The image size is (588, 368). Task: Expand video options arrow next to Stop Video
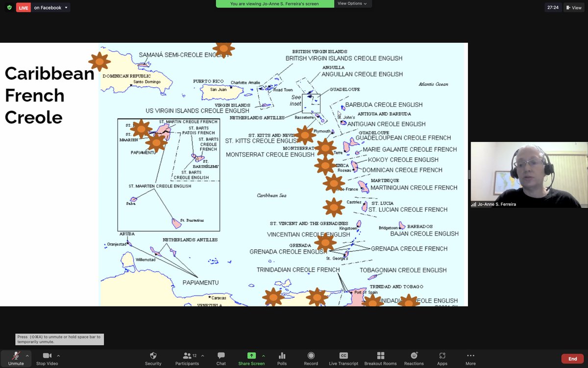pos(58,355)
